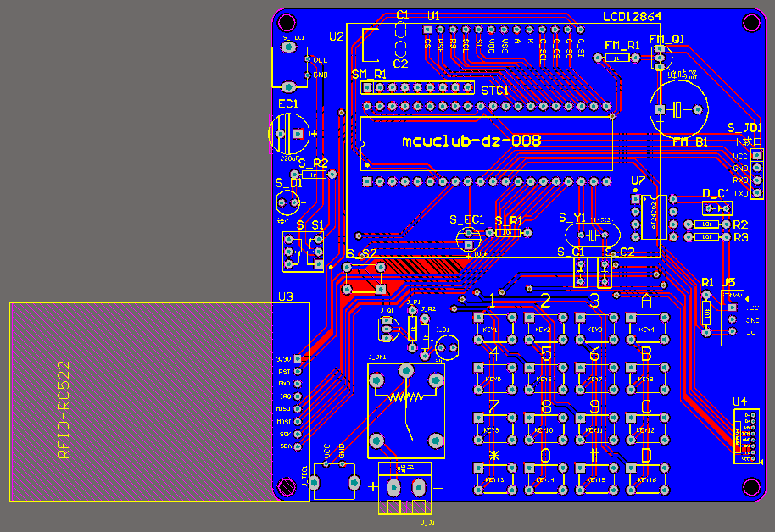
Task: Click the FM_B1 buzzer designator
Action: (x=690, y=142)
